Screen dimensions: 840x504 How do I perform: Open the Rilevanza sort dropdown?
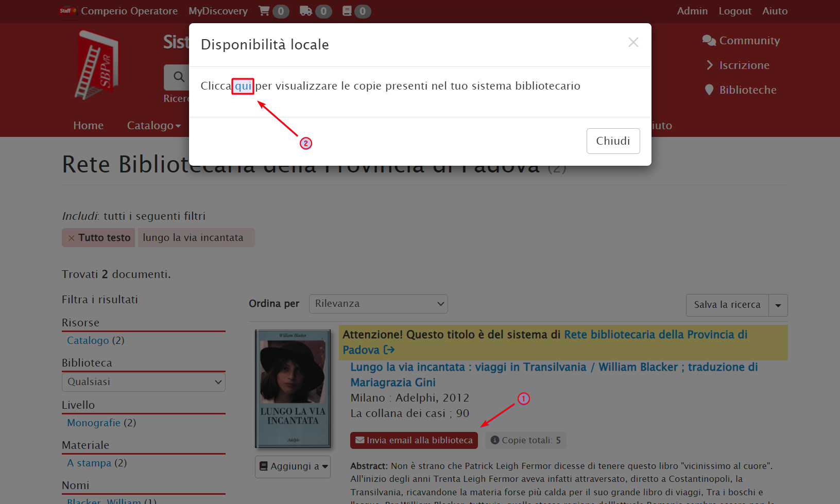(378, 304)
